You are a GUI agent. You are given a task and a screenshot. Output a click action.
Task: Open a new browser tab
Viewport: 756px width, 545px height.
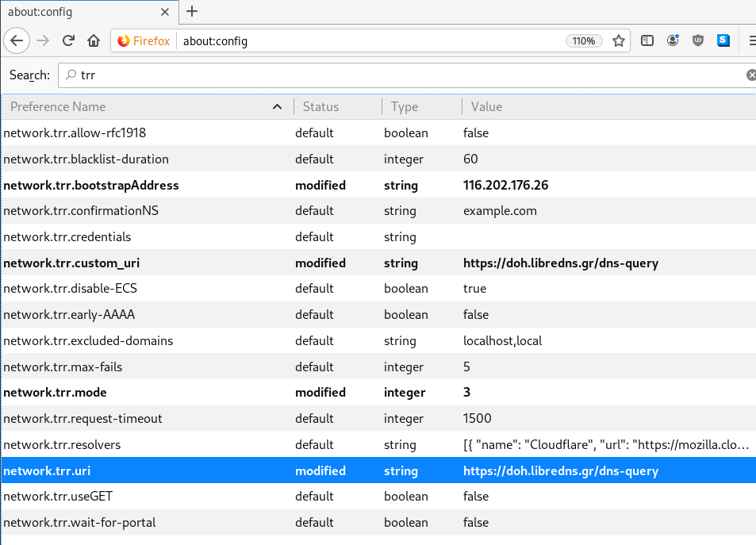click(x=191, y=12)
